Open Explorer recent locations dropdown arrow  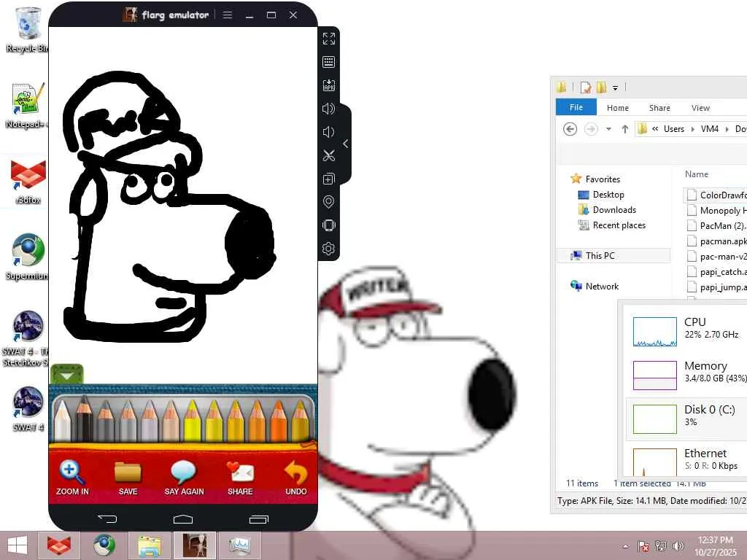click(x=608, y=129)
